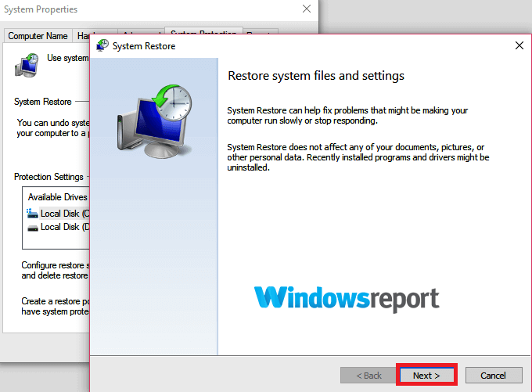Click the 'System Restore can help fix problems' paragraph
This screenshot has height=392, width=532.
[x=347, y=115]
